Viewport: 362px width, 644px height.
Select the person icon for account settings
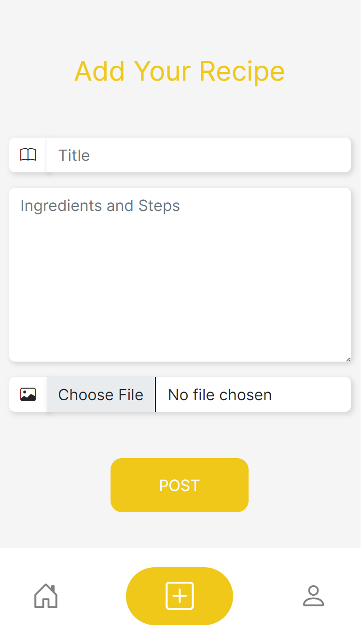click(314, 596)
